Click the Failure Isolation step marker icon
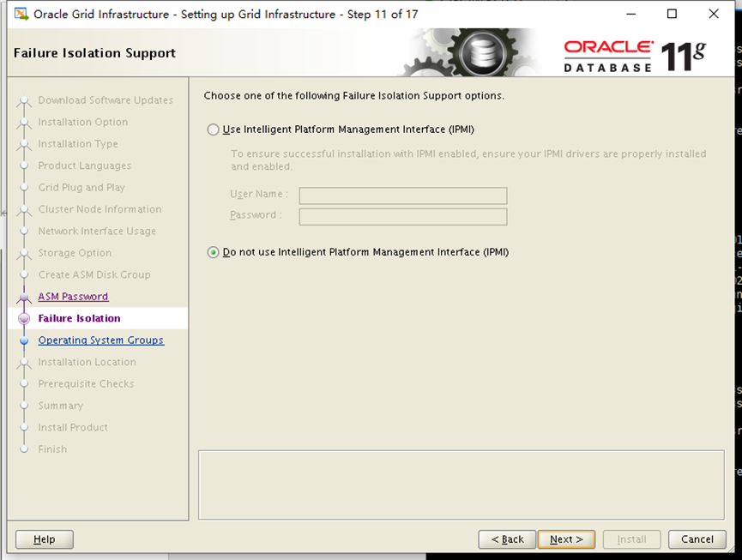 point(24,319)
